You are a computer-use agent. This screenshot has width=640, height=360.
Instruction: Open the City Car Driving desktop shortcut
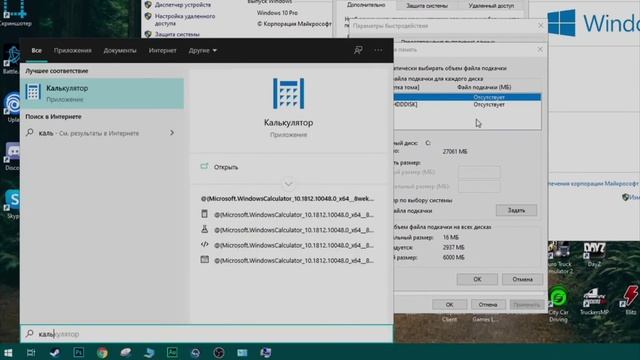558,304
